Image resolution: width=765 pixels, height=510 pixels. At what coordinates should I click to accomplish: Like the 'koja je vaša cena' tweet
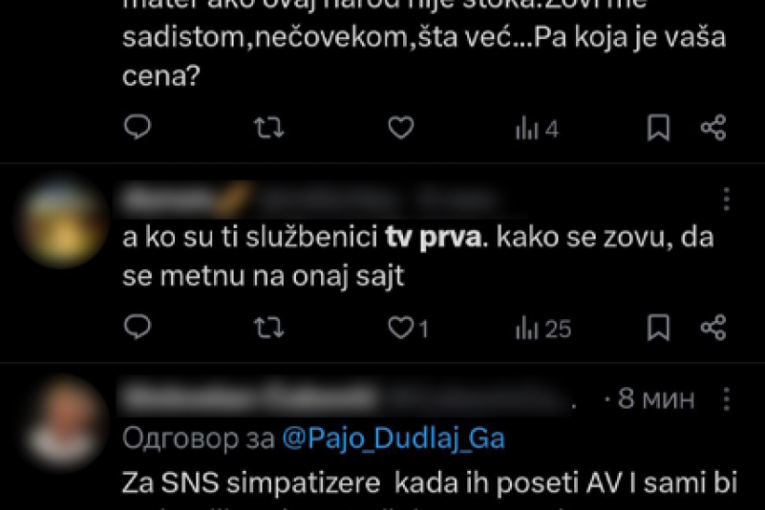(x=401, y=128)
